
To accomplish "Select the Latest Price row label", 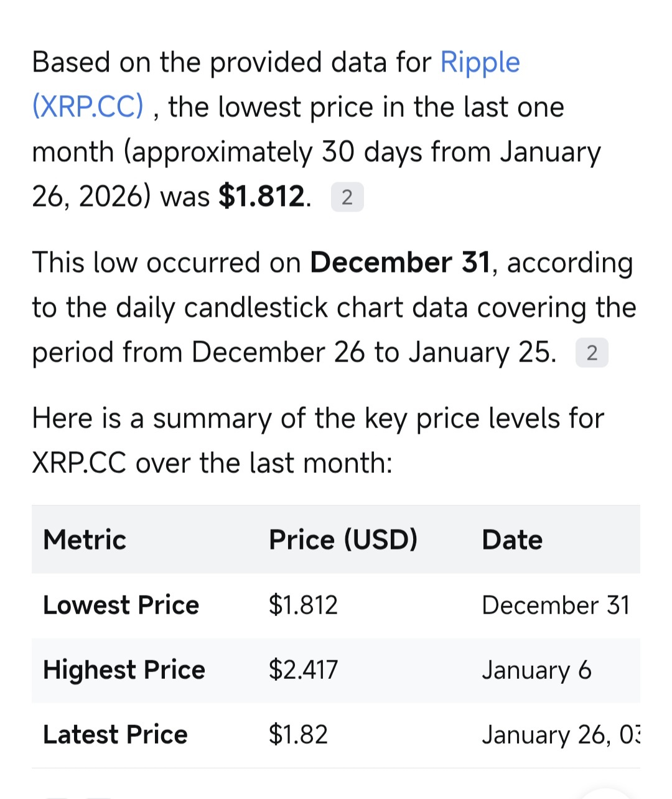I will pyautogui.click(x=115, y=734).
